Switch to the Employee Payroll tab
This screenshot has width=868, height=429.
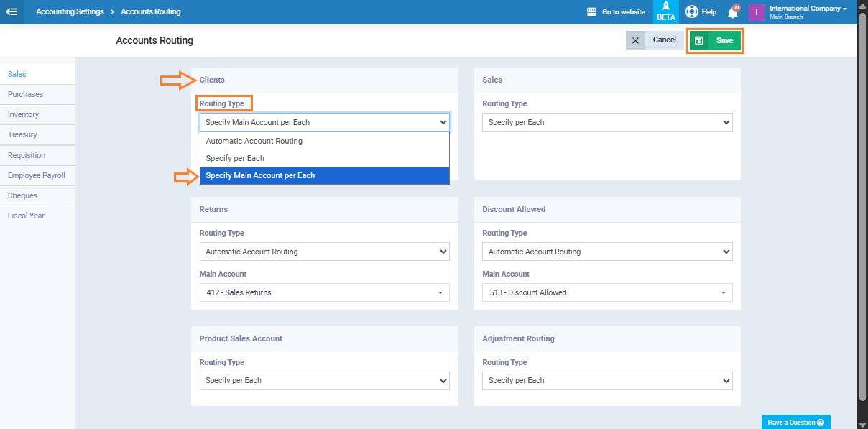coord(37,175)
